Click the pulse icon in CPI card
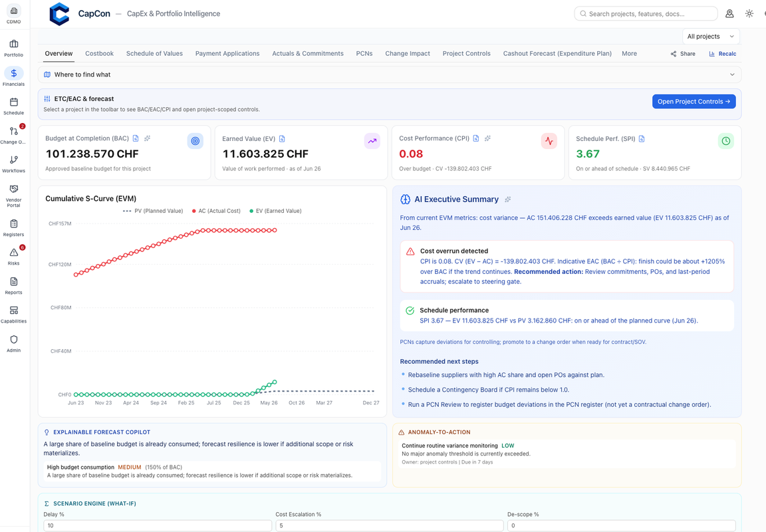Viewport: 766px width, 532px height. (x=549, y=141)
